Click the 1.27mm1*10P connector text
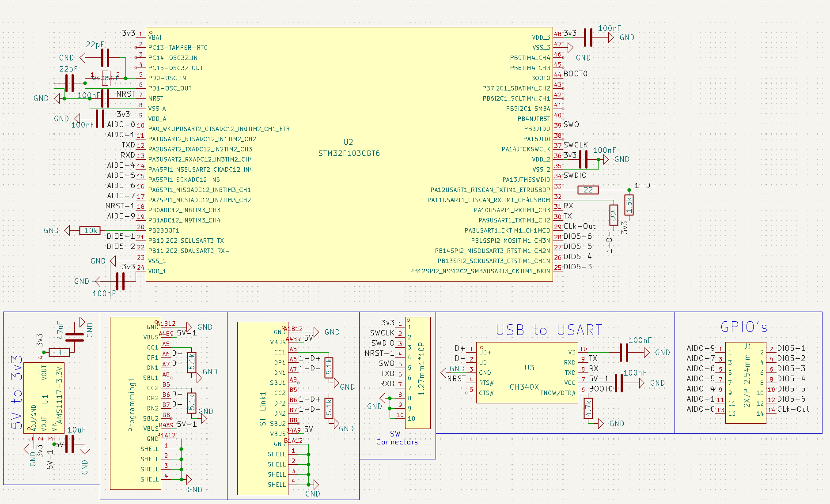 [421, 369]
